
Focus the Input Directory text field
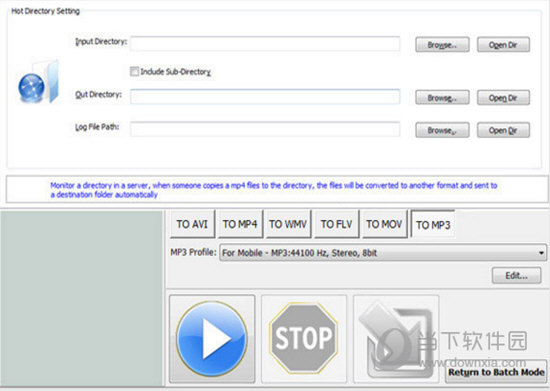(265, 44)
